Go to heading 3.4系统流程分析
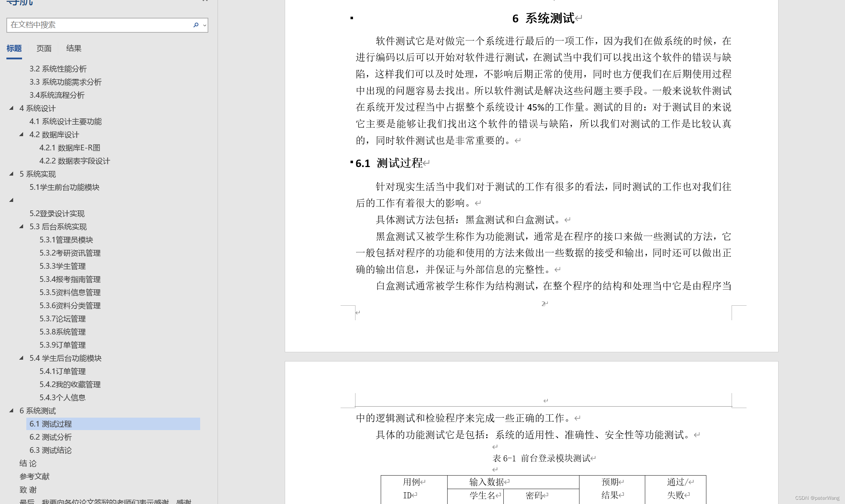The image size is (845, 504). (x=57, y=95)
